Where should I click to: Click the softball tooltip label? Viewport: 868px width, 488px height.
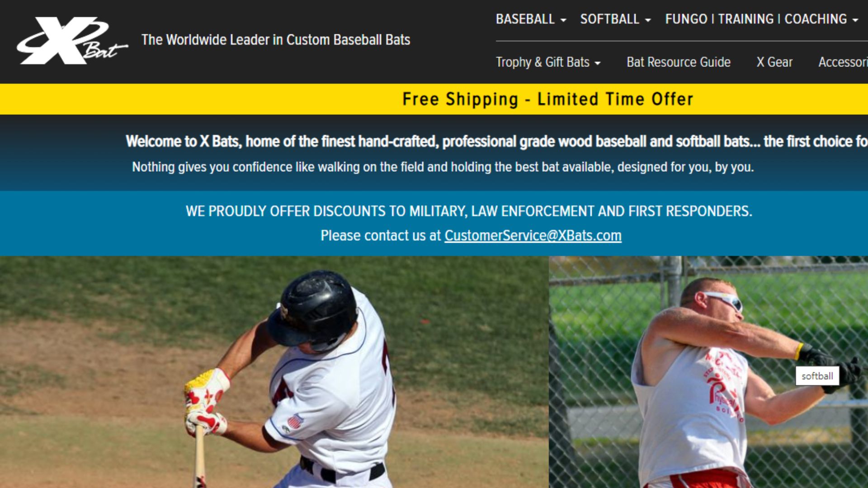[817, 376]
